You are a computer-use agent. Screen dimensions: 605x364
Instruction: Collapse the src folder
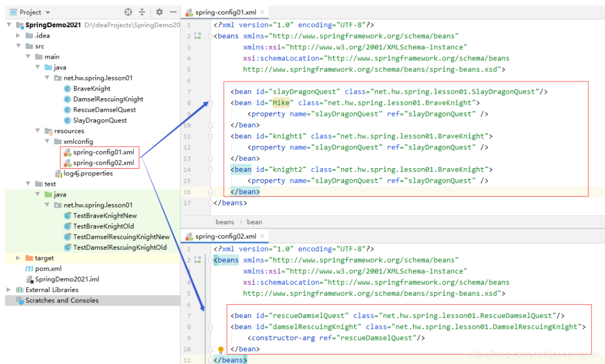pyautogui.click(x=18, y=46)
